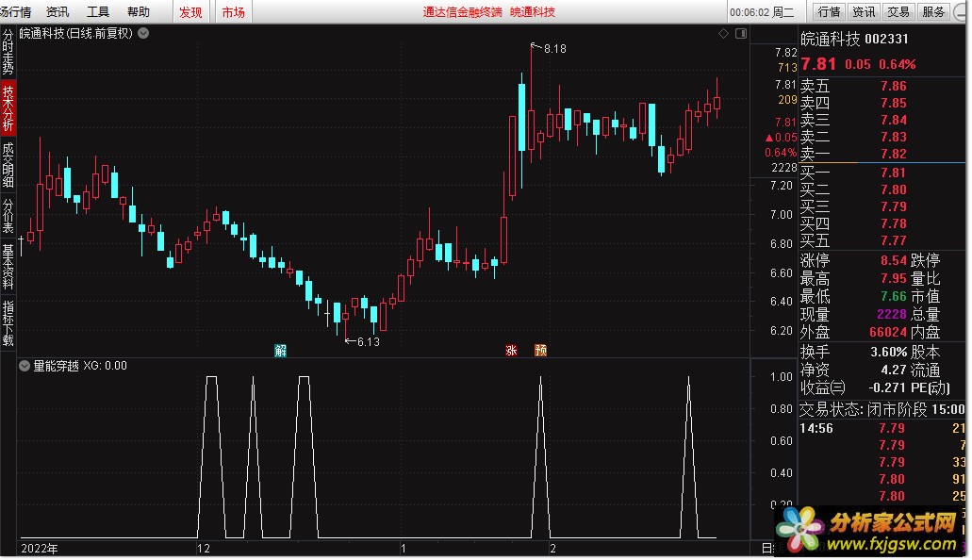
Task: Click the 外盘 value 66024
Action: 888,333
